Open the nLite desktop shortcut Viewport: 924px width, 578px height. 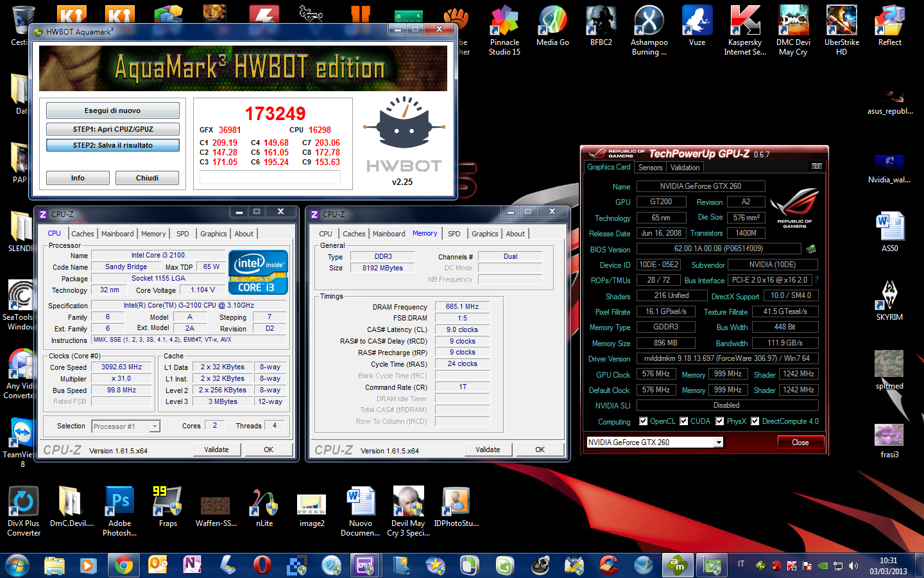point(264,507)
